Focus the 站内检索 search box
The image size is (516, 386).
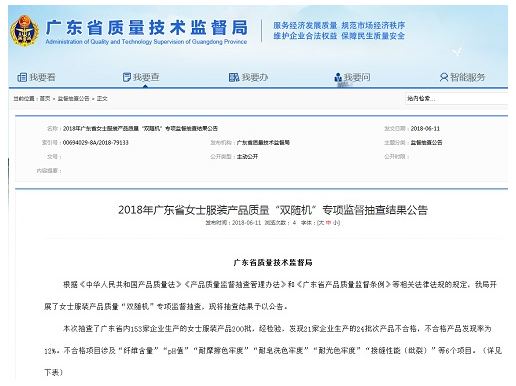pyautogui.click(x=456, y=98)
